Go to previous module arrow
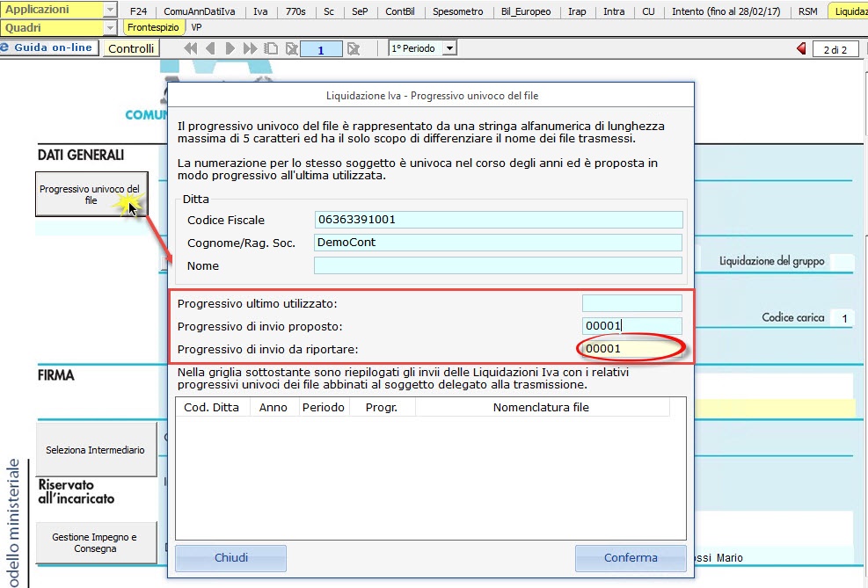Viewport: 868px width, 588px height. 211,49
